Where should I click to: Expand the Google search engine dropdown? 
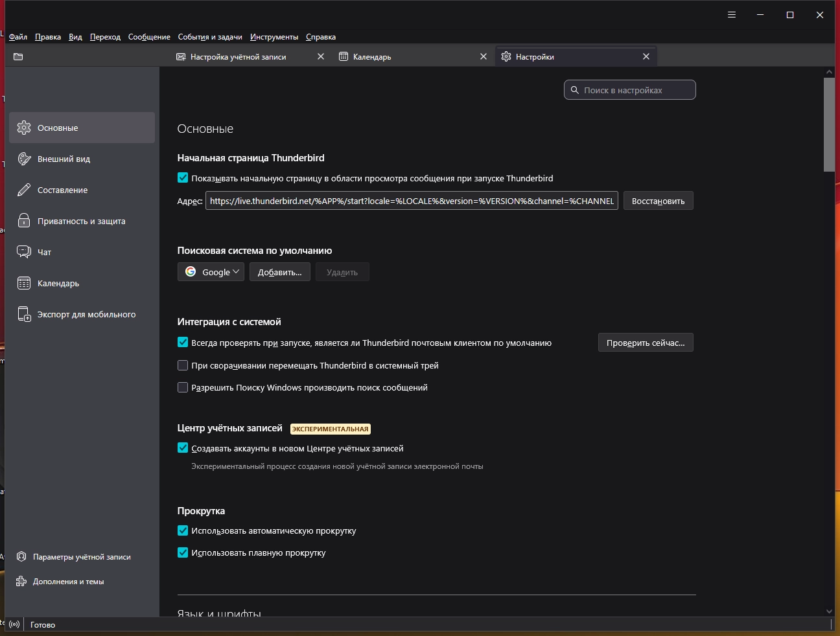pos(211,272)
